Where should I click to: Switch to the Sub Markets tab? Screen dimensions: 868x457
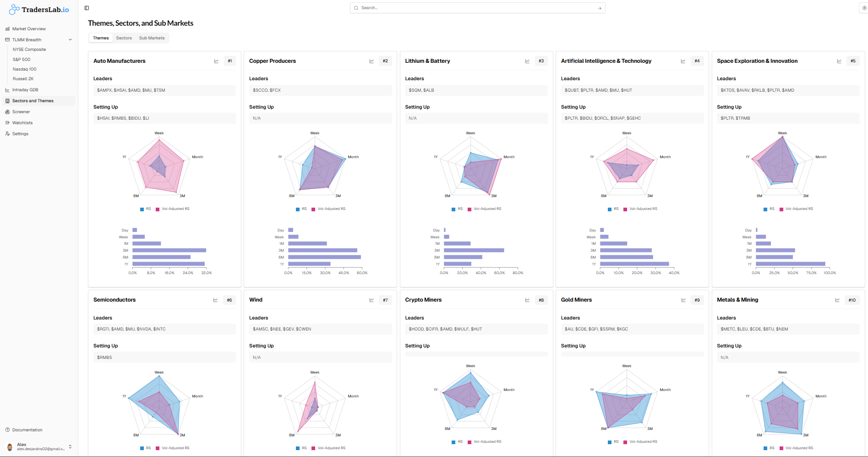coord(152,38)
